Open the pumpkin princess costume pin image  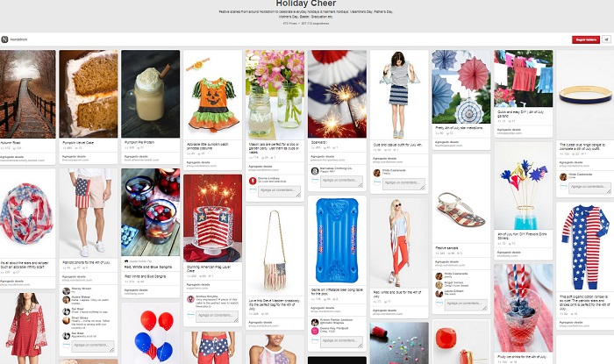pyautogui.click(x=212, y=95)
